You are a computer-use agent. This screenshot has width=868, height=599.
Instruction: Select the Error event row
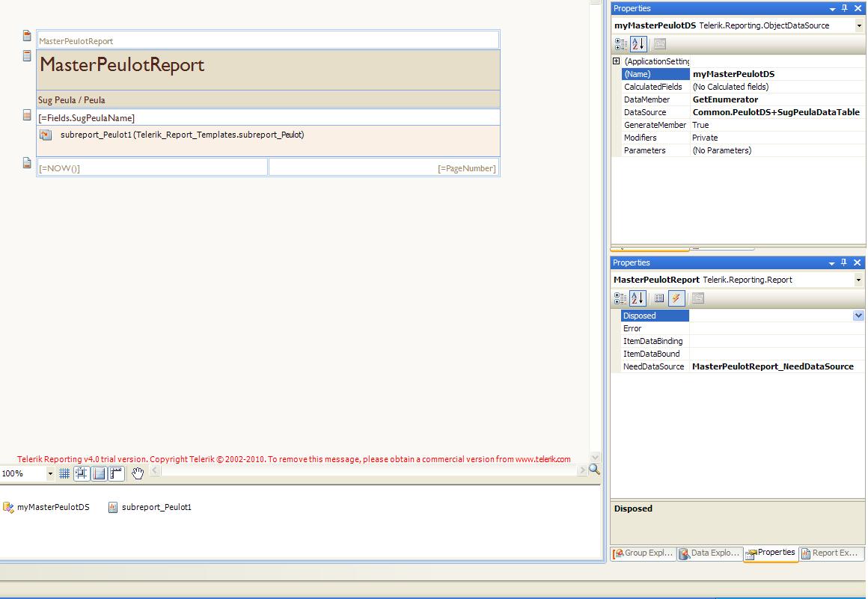[x=743, y=328]
